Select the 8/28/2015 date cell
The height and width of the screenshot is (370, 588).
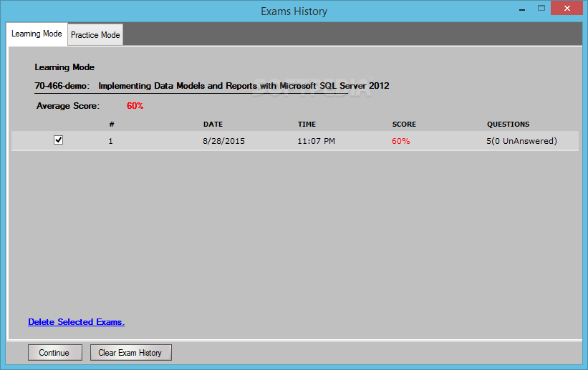tap(224, 141)
